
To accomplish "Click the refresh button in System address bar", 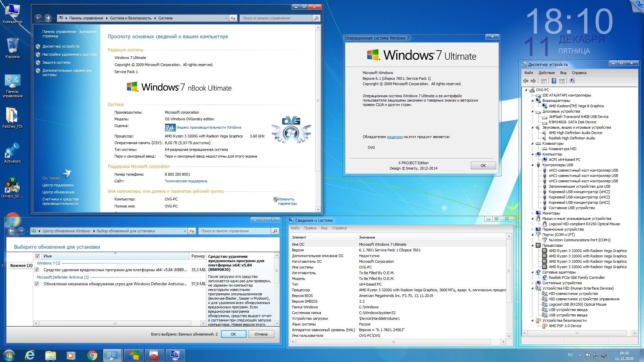I will 233,18.
